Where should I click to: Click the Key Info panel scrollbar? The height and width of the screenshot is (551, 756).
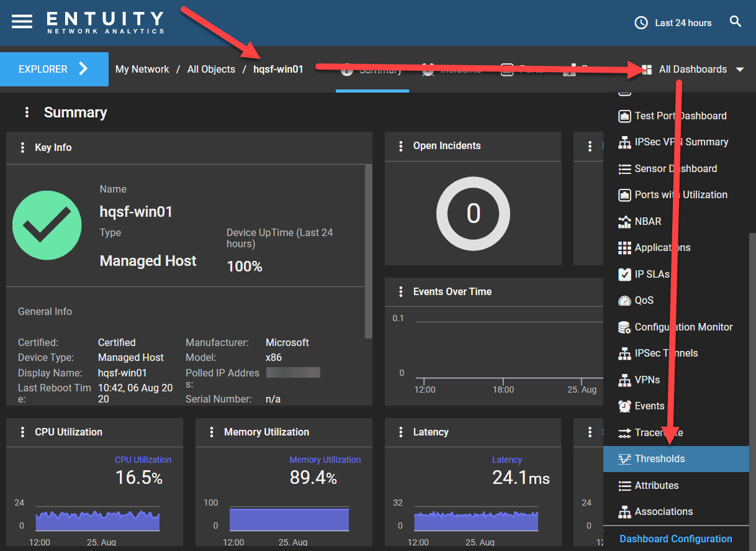(369, 252)
